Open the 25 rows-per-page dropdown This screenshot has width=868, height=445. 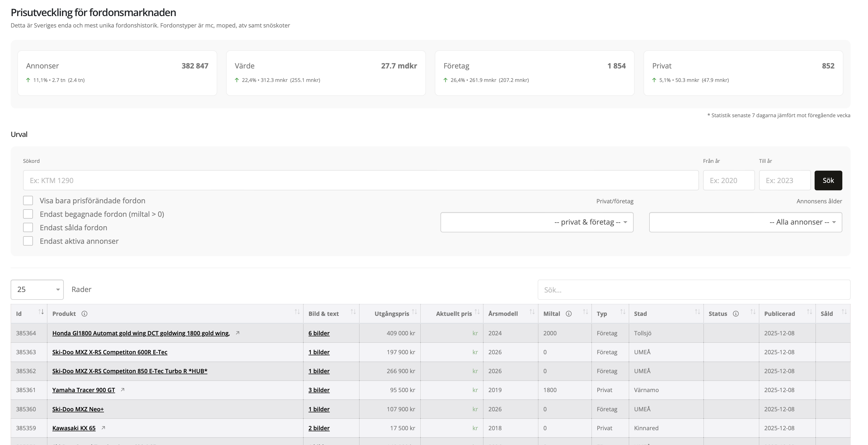pyautogui.click(x=37, y=290)
